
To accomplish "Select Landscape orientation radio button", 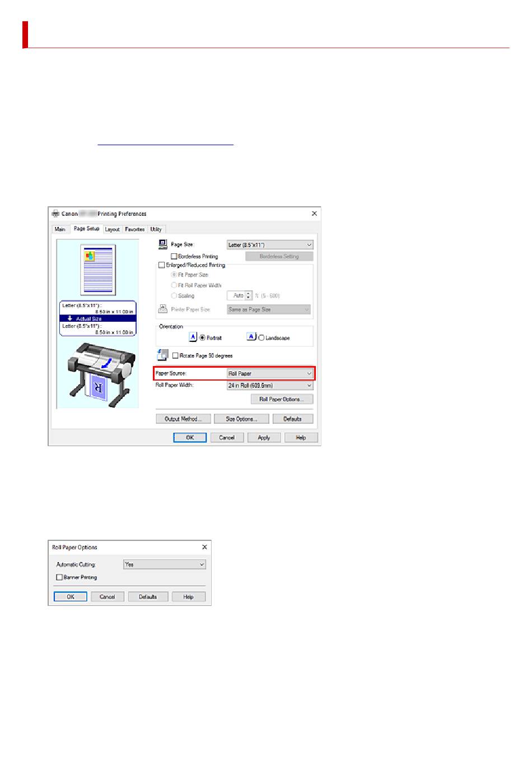I will 262,338.
